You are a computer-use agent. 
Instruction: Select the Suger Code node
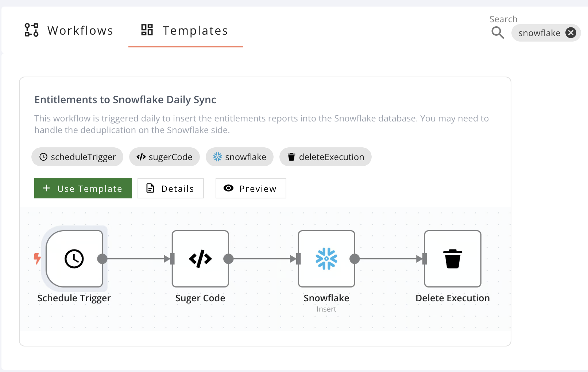point(200,259)
